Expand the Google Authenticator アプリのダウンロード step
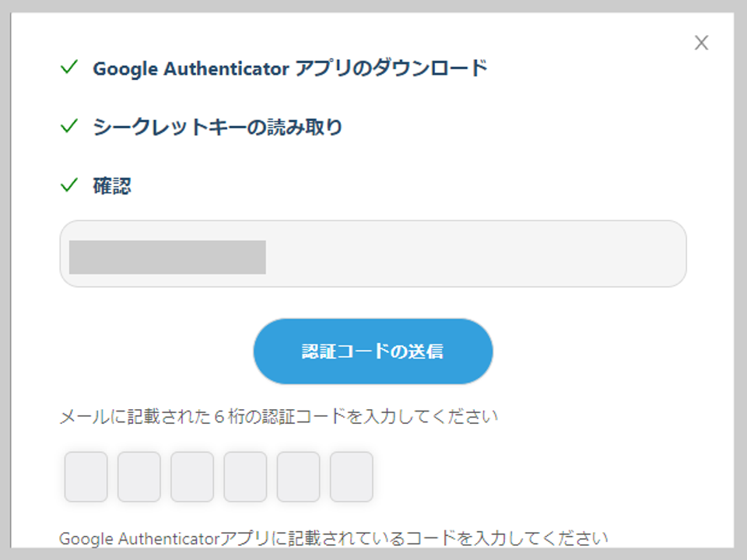747x560 pixels. click(290, 68)
